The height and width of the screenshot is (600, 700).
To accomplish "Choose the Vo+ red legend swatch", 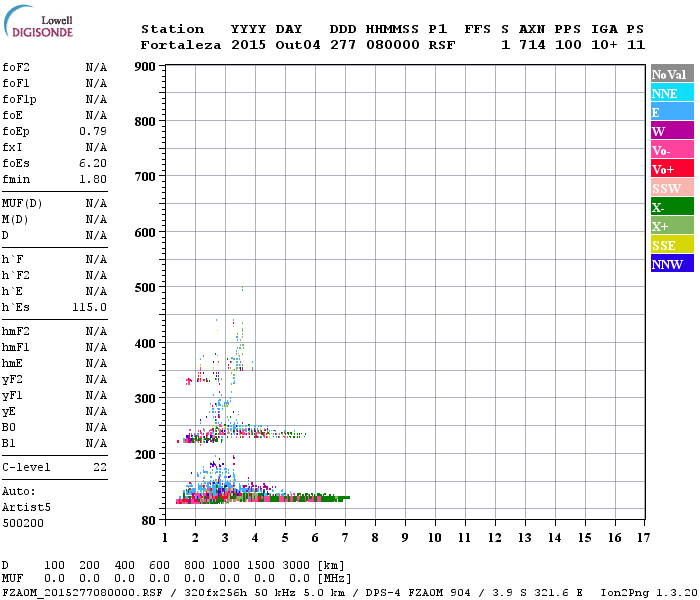I will pos(672,169).
